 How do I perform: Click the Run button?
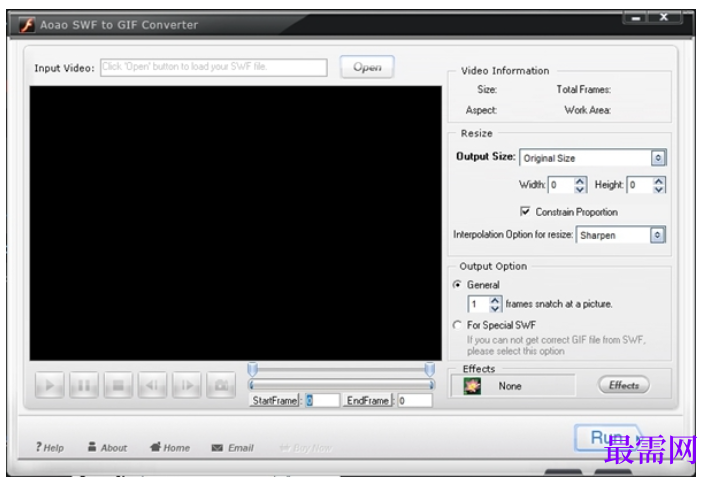click(606, 437)
